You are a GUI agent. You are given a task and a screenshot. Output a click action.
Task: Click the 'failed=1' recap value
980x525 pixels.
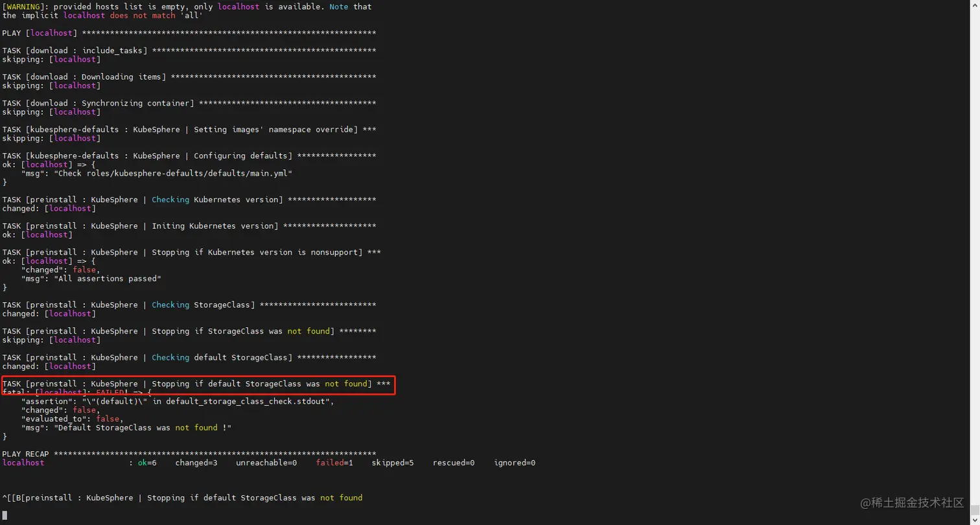(334, 463)
